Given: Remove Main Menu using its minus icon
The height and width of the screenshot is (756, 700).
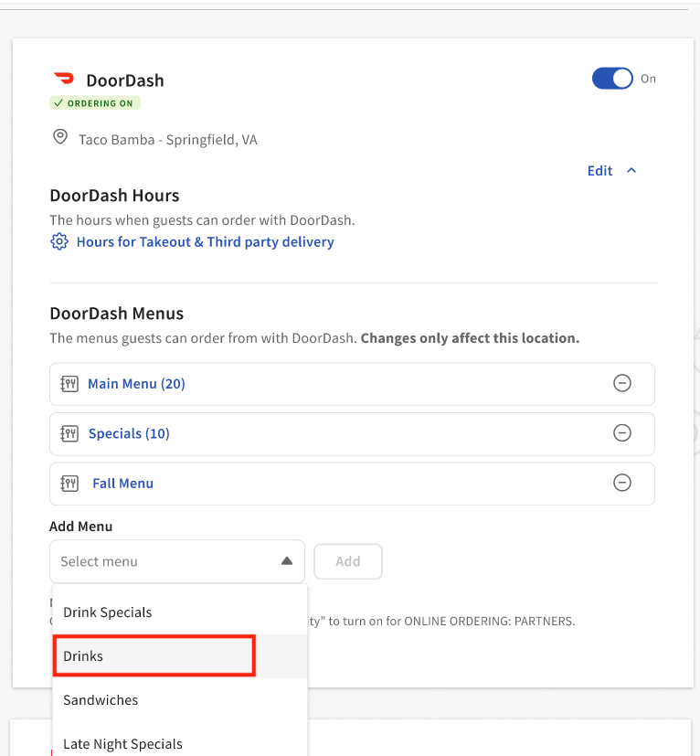Looking at the screenshot, I should pos(622,384).
